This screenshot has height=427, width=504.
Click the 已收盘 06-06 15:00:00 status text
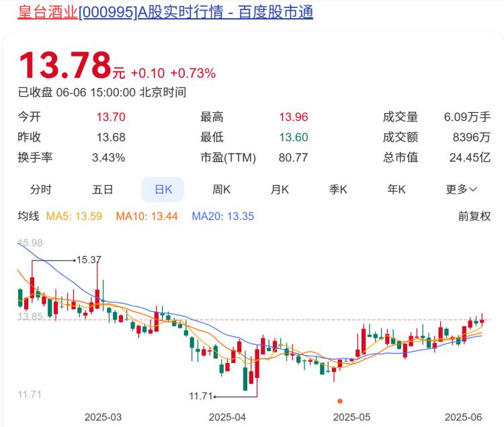click(102, 93)
